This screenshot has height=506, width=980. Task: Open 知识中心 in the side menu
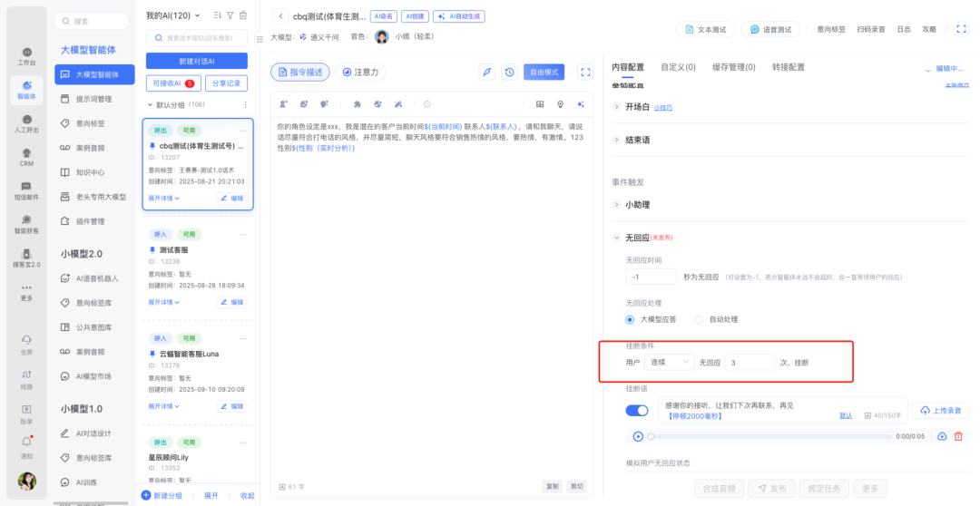[89, 172]
